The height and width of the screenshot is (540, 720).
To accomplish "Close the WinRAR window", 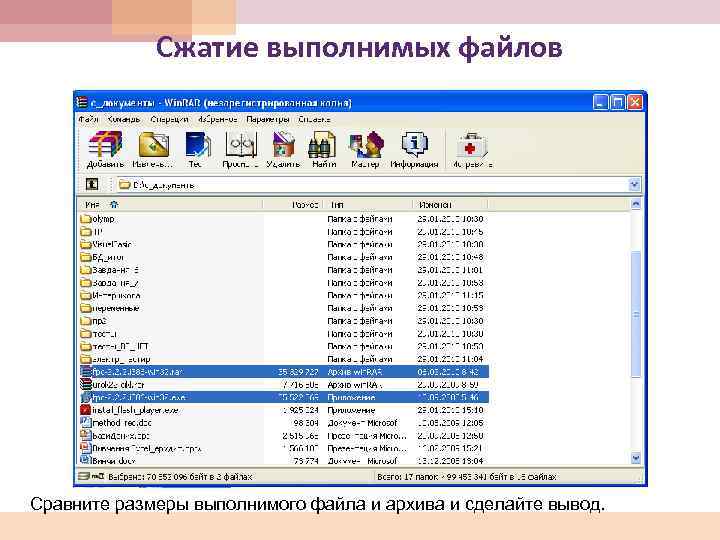I will tap(635, 102).
